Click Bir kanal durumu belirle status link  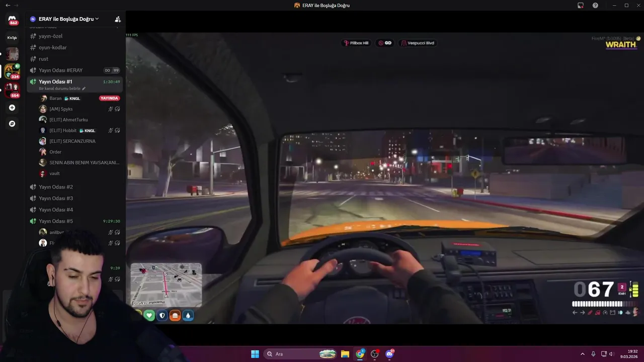coord(62,88)
